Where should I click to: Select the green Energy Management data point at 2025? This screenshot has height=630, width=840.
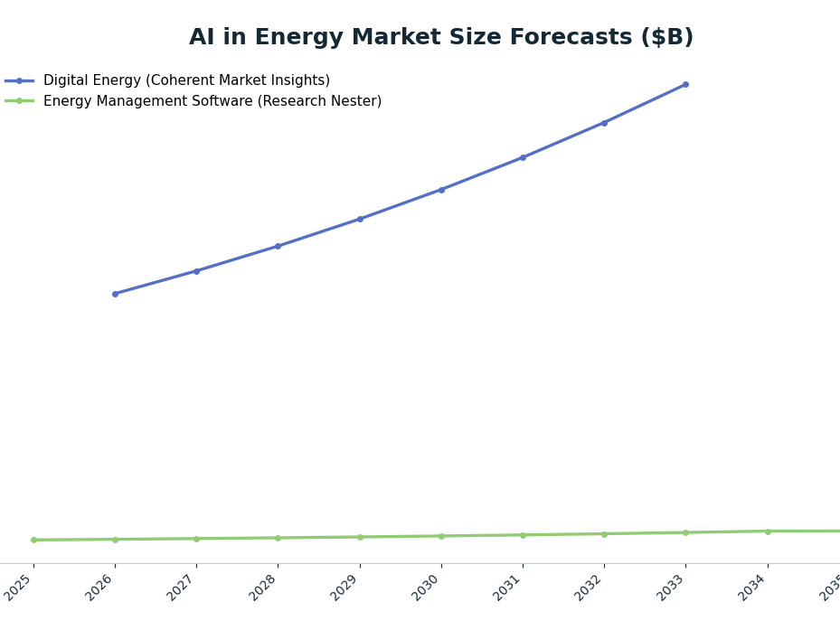point(33,540)
